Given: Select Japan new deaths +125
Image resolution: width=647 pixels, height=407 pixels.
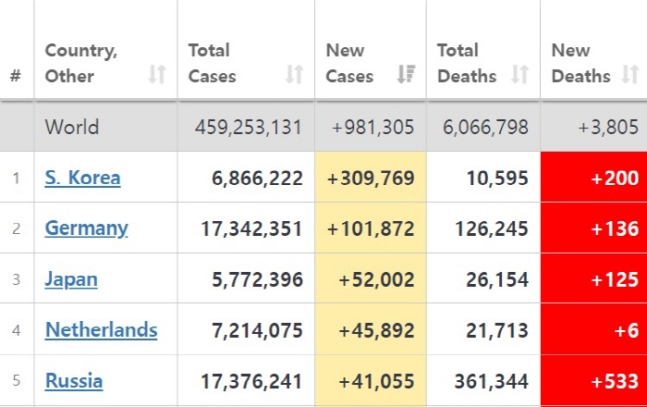Looking at the screenshot, I should click(615, 280).
